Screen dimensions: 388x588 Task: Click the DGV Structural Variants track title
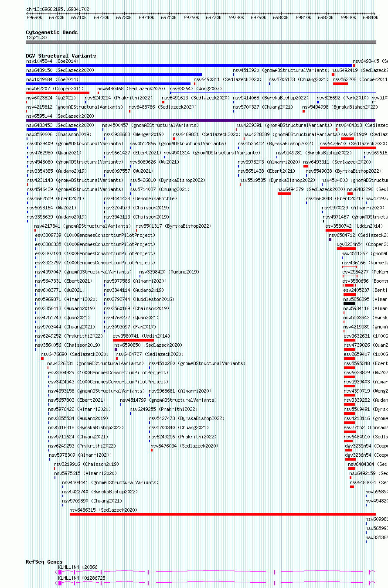click(x=61, y=56)
